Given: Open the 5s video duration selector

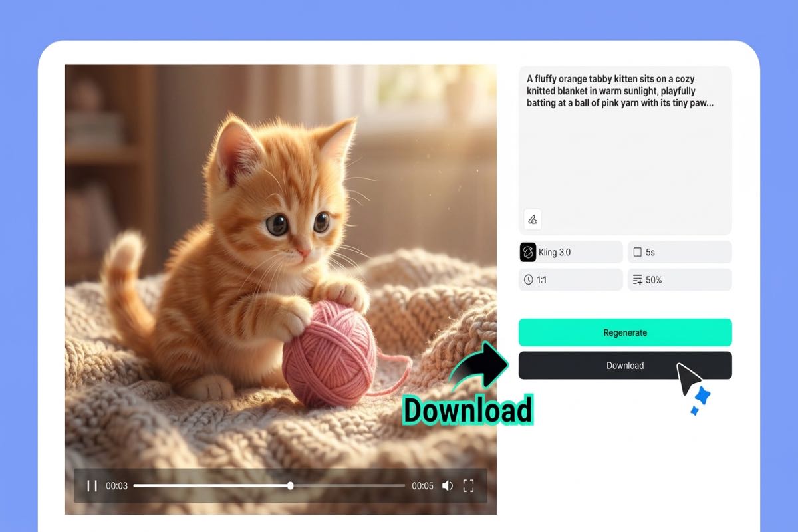Looking at the screenshot, I should coord(678,251).
